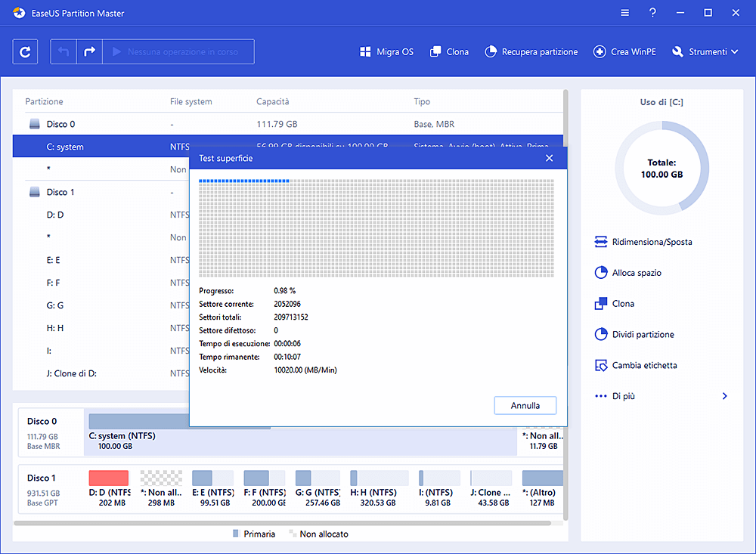This screenshot has height=554, width=756.
Task: Select Clona in the side panel
Action: pos(614,304)
